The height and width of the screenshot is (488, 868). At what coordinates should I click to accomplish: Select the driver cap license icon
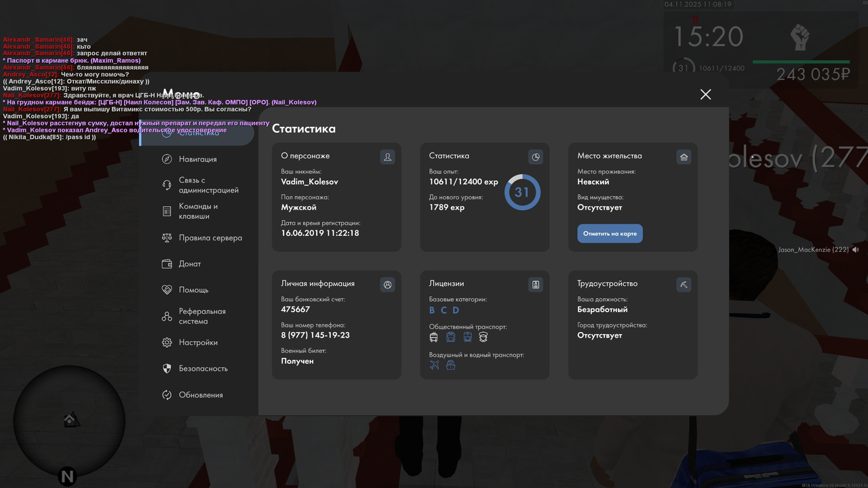pos(484,337)
